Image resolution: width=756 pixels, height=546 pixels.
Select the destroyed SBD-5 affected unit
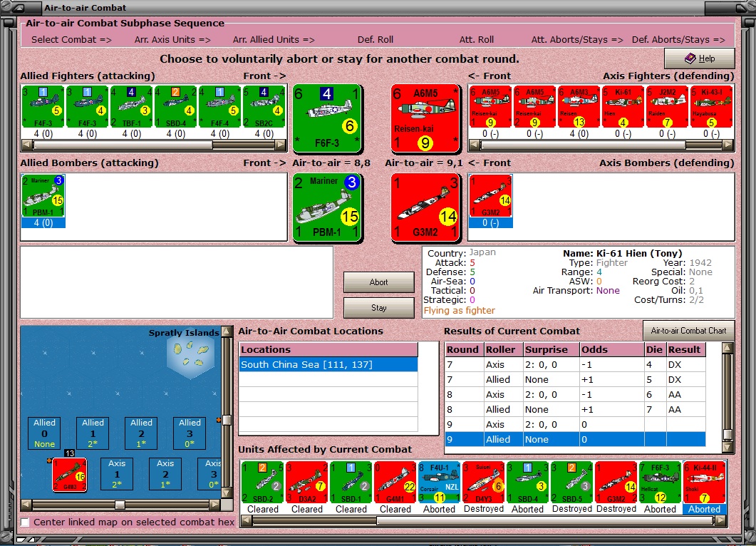point(572,483)
